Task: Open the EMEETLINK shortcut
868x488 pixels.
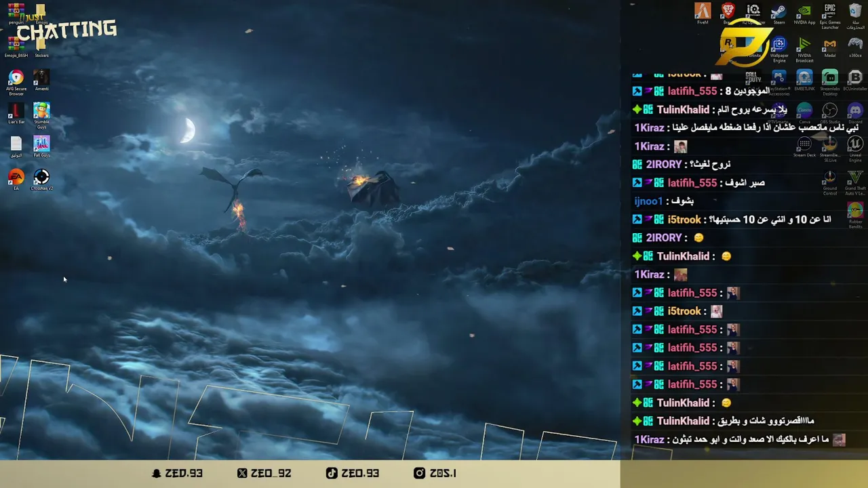Action: click(804, 80)
